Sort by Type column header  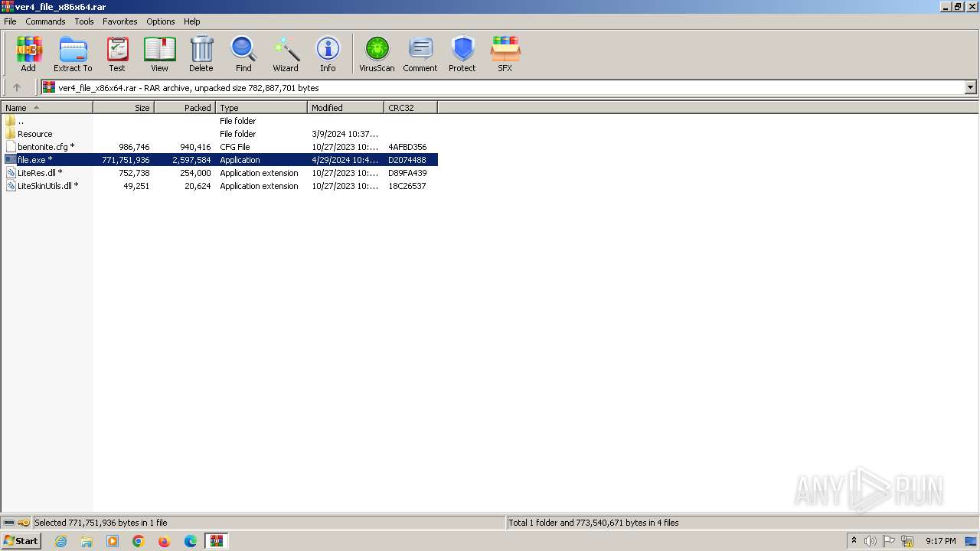coord(262,108)
